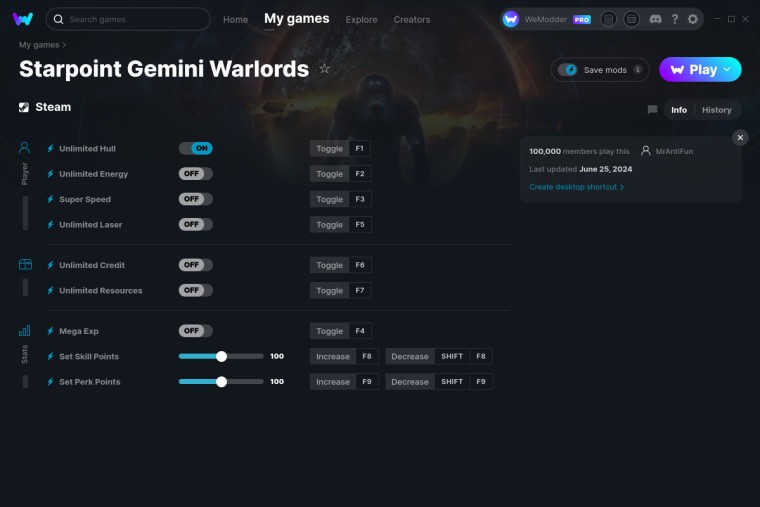Click Toggle F3 hotkey for Super Speed

coord(340,199)
